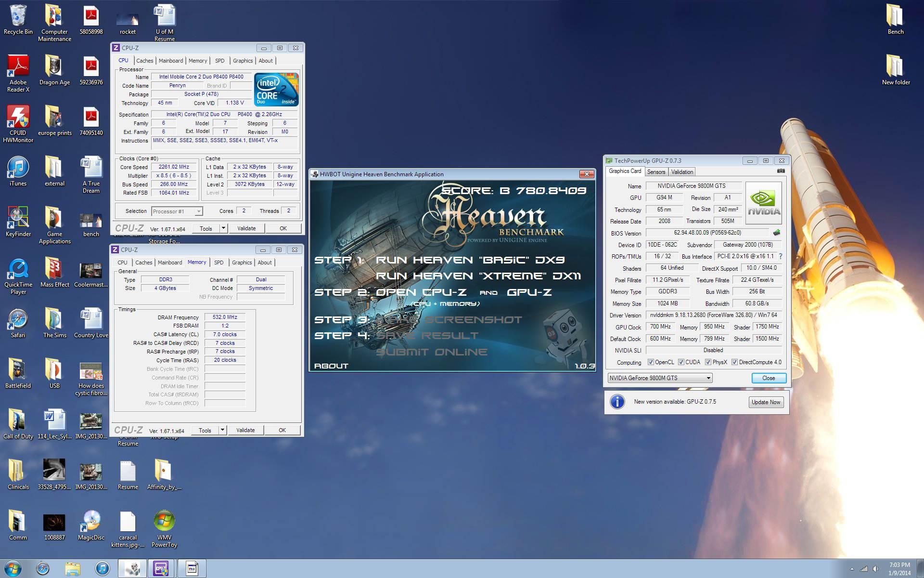This screenshot has width=924, height=578.
Task: Open the caracal kittens image file
Action: [x=128, y=529]
